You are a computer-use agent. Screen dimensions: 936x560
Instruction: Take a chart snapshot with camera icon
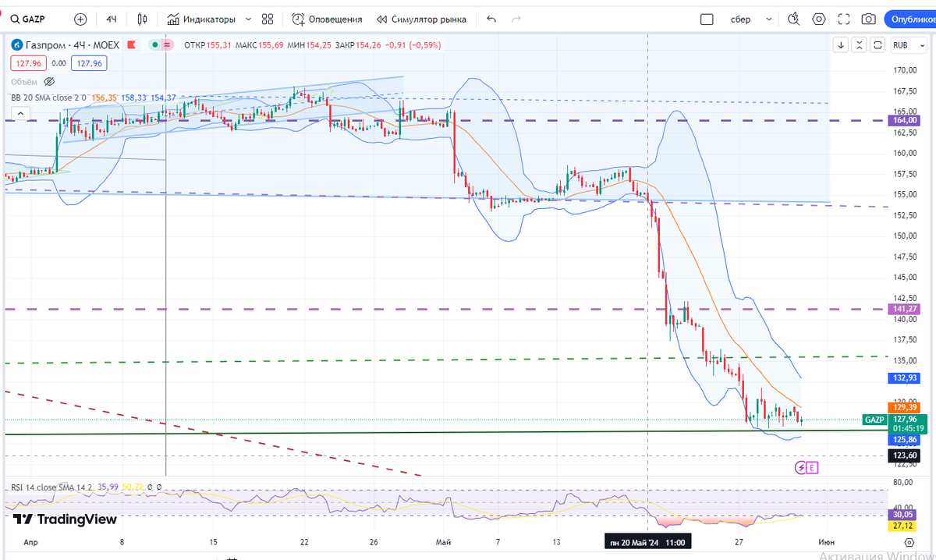click(868, 19)
